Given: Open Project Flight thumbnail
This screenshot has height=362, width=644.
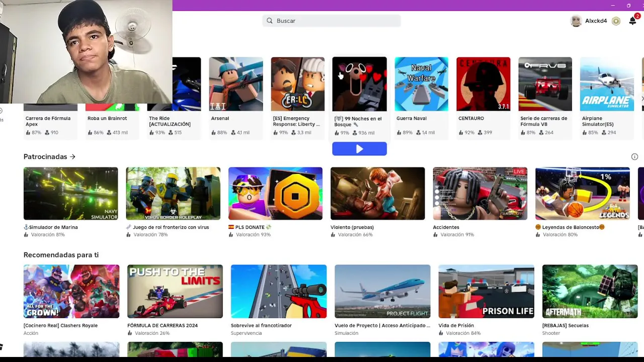Looking at the screenshot, I should click(382, 292).
